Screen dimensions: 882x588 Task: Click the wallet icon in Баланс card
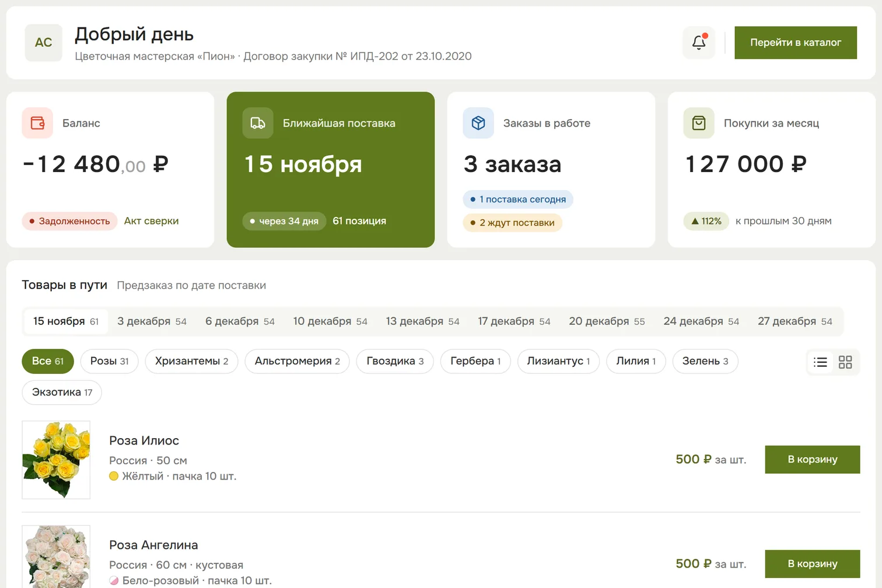coord(37,123)
